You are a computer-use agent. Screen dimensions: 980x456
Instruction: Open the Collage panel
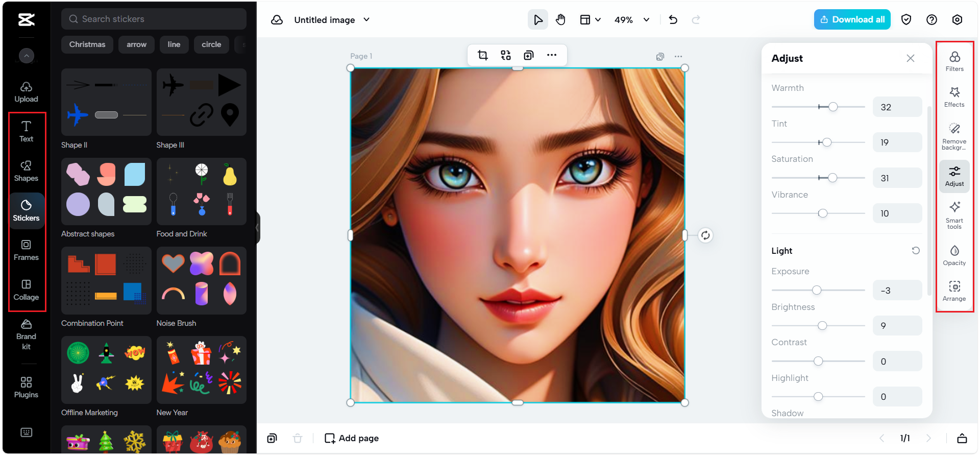pyautogui.click(x=26, y=290)
